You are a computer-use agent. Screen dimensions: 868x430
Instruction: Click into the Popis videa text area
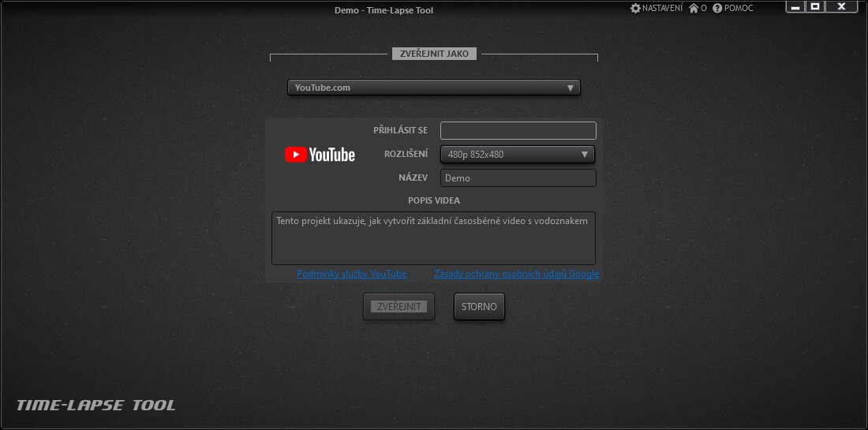(433, 238)
